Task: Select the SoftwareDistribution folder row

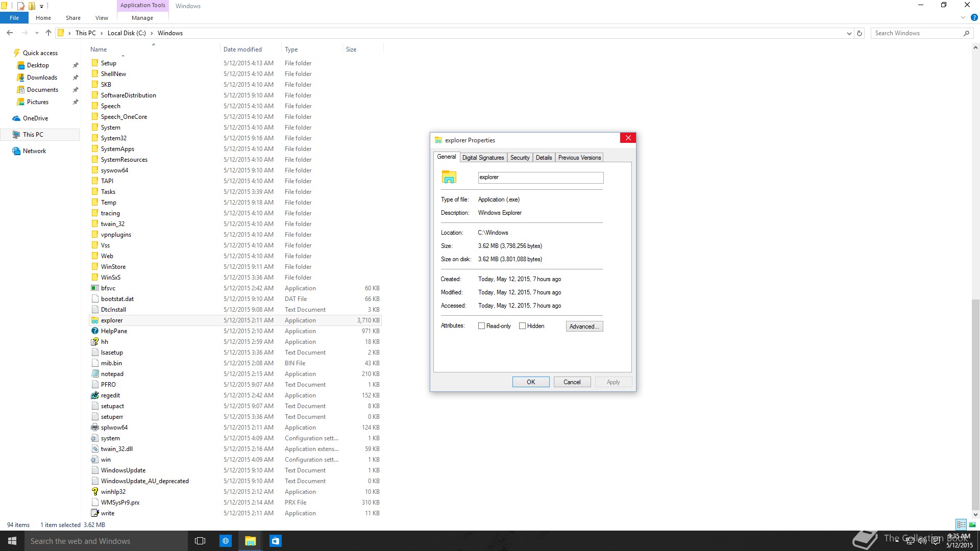Action: click(x=235, y=95)
